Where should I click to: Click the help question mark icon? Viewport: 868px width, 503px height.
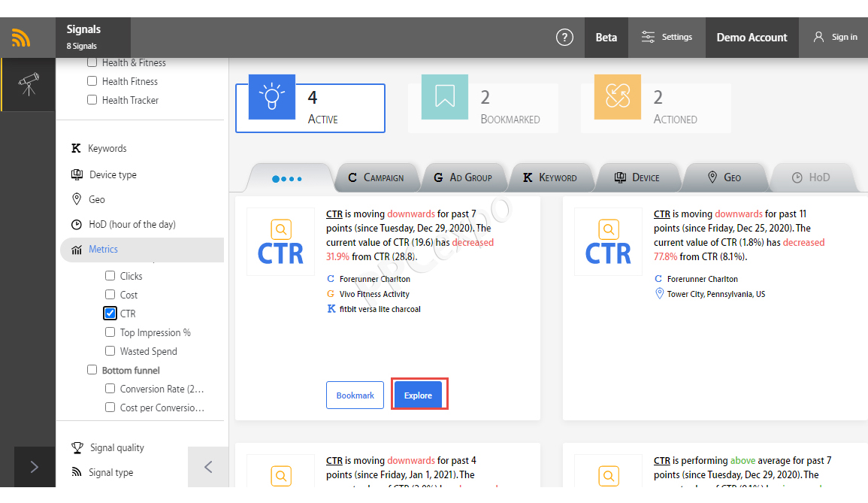[564, 37]
